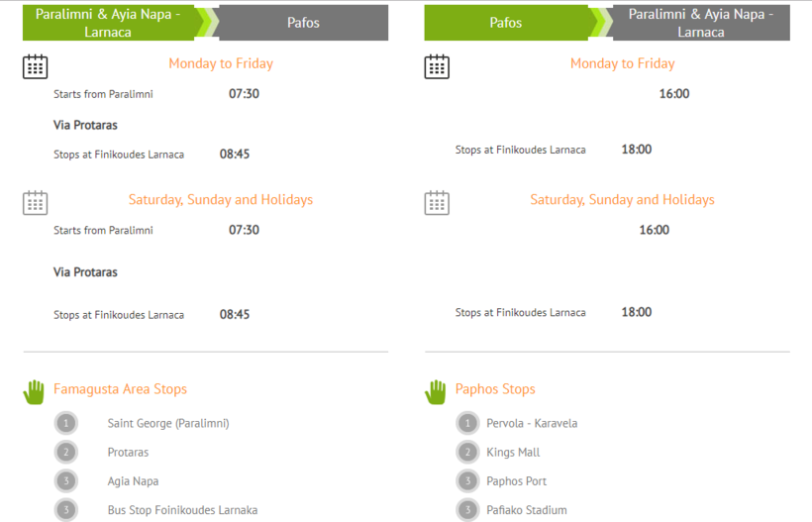This screenshot has height=522, width=812.
Task: Click the hand icon beside Paphos Stops
Action: (436, 391)
